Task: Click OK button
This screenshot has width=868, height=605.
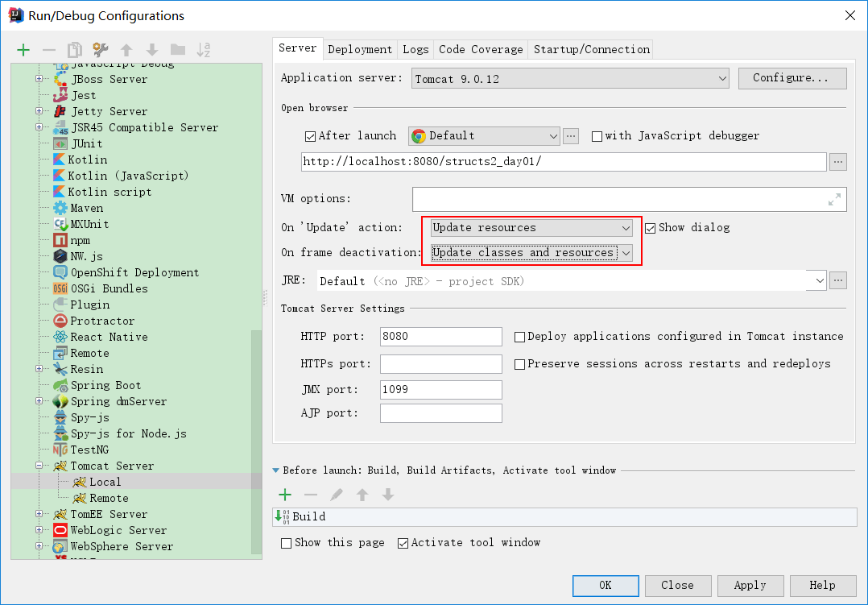Action: click(606, 585)
